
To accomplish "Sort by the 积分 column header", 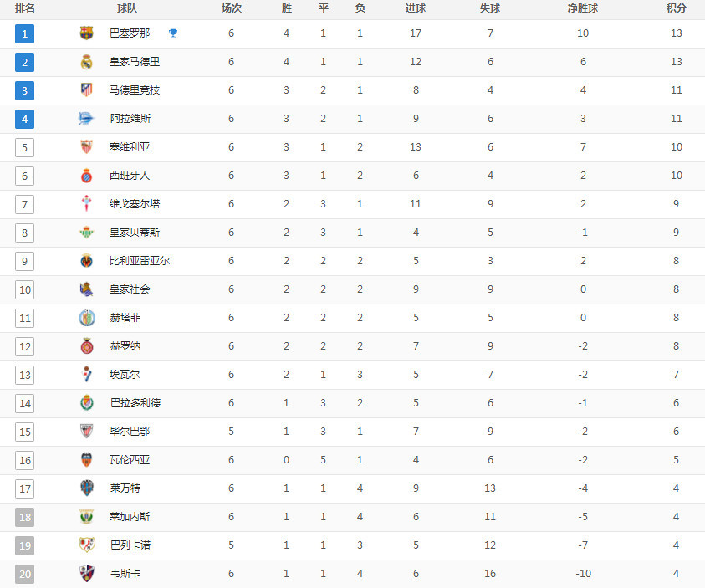I will point(677,8).
